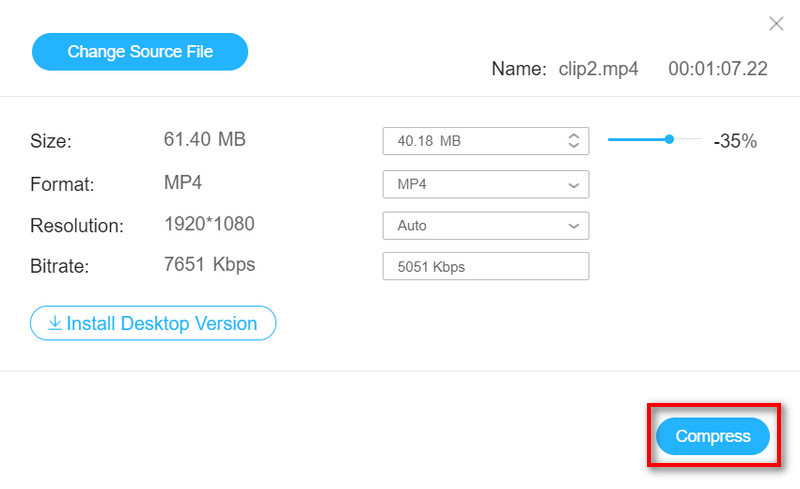Click the -35% compression percentage label
The height and width of the screenshot is (489, 800).
(x=734, y=142)
